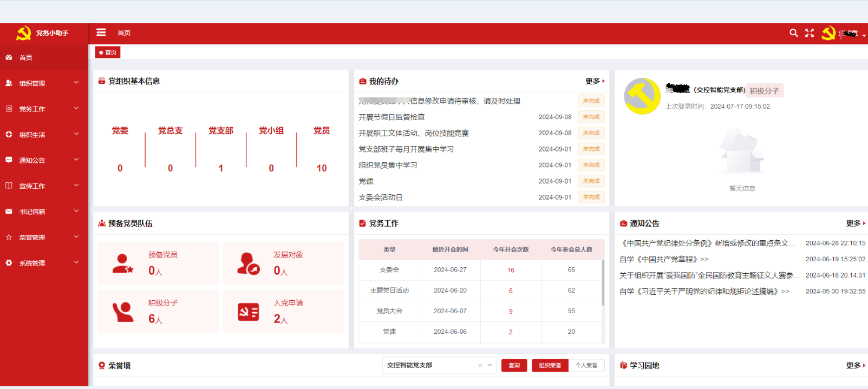Click the 组织管理 people icon in sidebar
The image size is (868, 389).
tap(9, 83)
